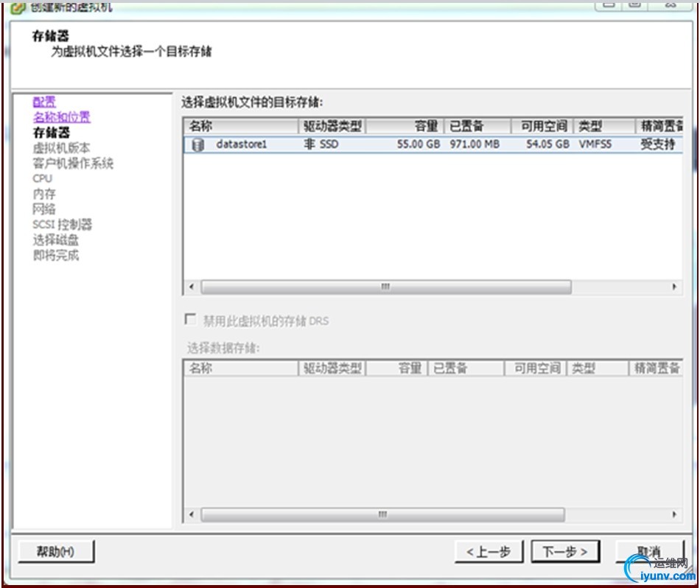Click upper table horizontal scrollbar thumb
Viewport: 700px width, 588px height.
386,287
